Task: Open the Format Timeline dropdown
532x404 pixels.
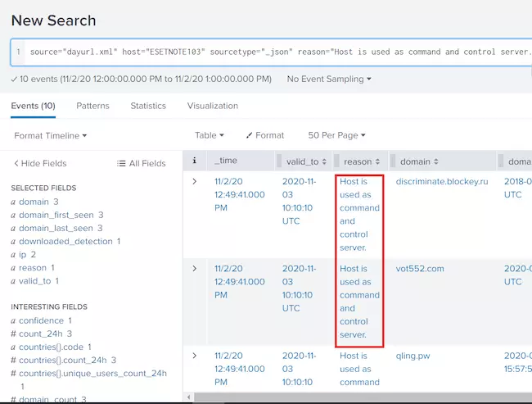Action: coord(51,135)
